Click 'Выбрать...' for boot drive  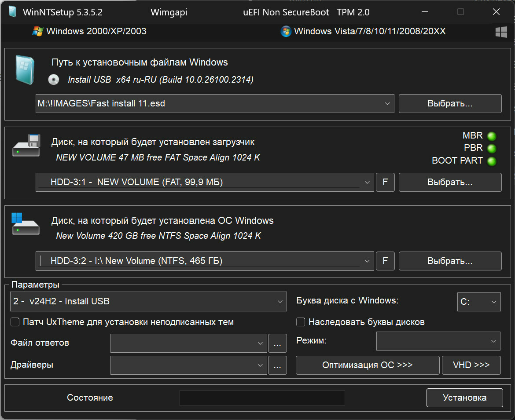click(450, 182)
